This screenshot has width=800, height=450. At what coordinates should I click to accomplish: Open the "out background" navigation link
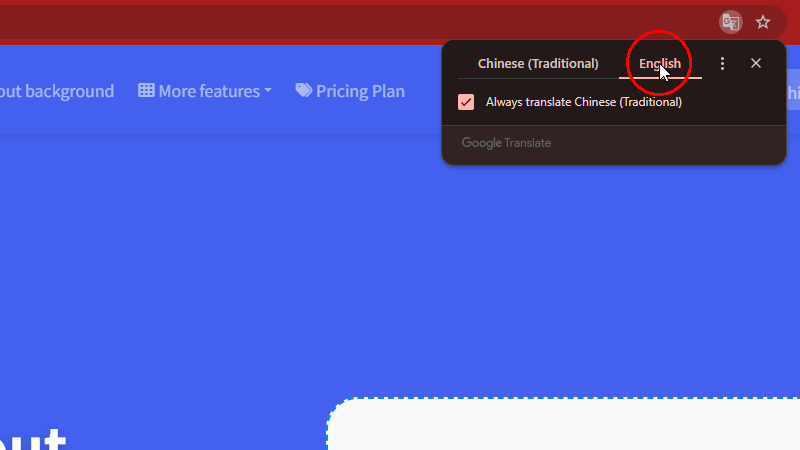point(57,91)
